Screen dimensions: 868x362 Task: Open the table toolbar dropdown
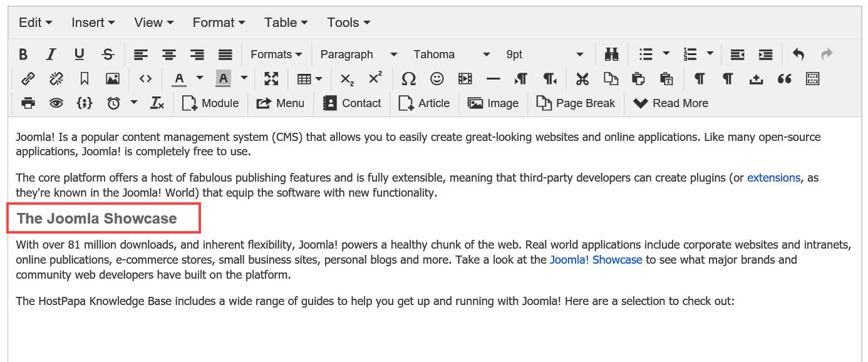pos(309,79)
